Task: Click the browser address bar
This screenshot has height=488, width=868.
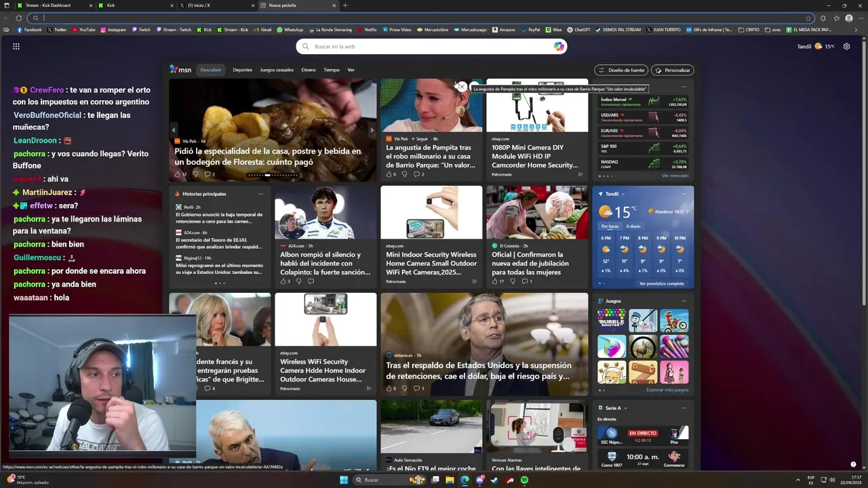Action: (420, 18)
